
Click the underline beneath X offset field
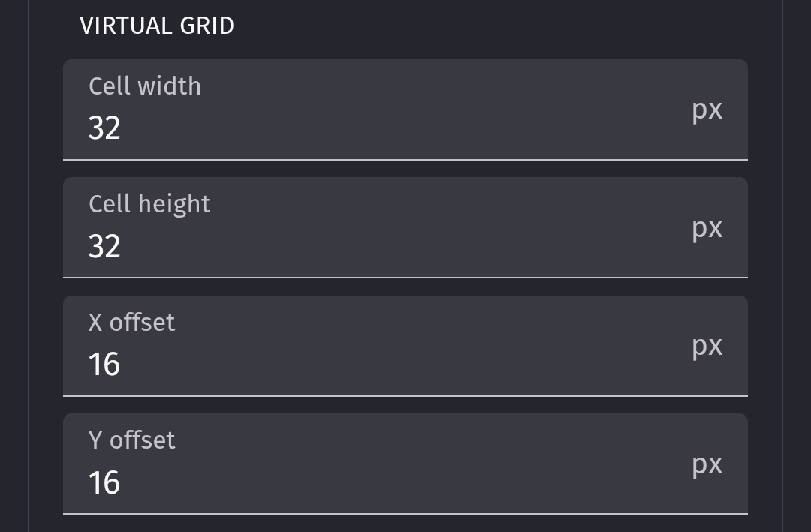tap(405, 395)
